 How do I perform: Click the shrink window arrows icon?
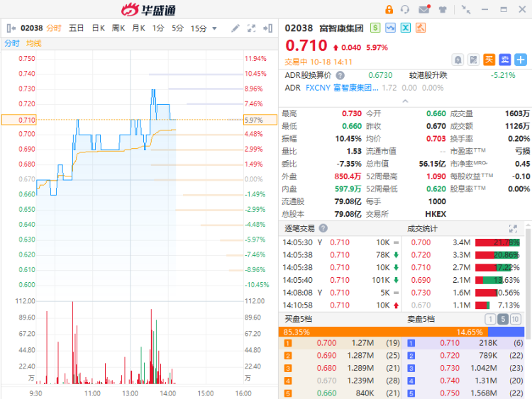tap(466, 9)
